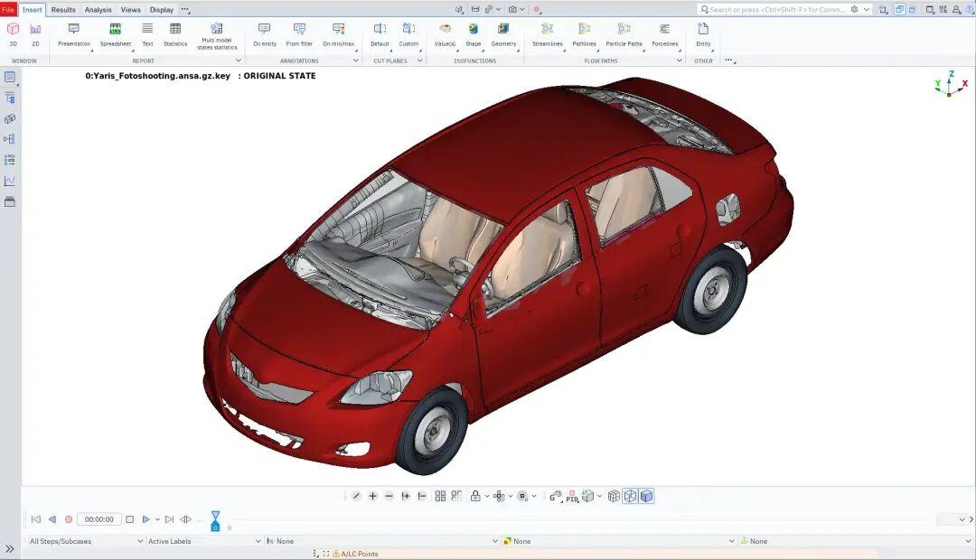Click the timeline frame marker
Viewport: 976px width, 560px height.
[215, 521]
